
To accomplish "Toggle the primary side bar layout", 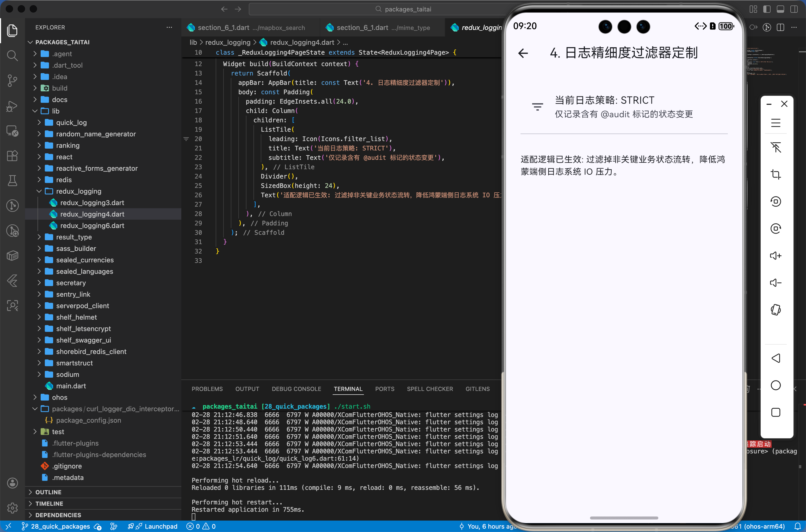I will [x=767, y=9].
